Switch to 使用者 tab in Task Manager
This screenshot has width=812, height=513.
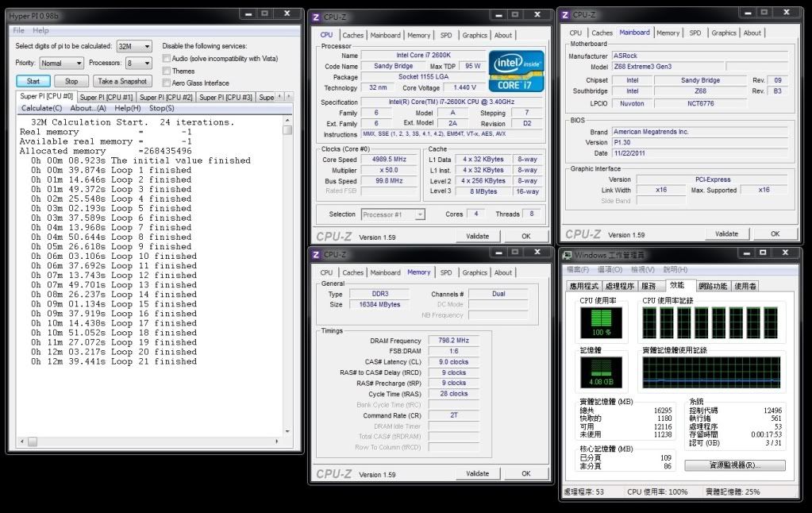coord(745,286)
